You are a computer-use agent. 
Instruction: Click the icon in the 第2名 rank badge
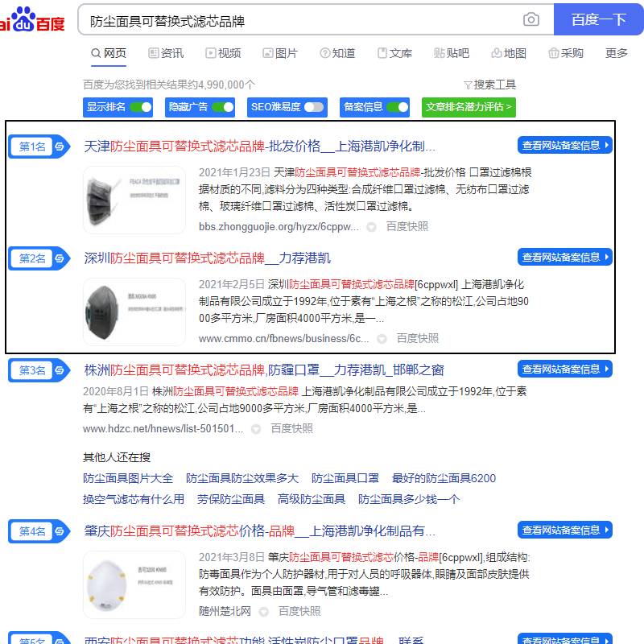[x=60, y=258]
